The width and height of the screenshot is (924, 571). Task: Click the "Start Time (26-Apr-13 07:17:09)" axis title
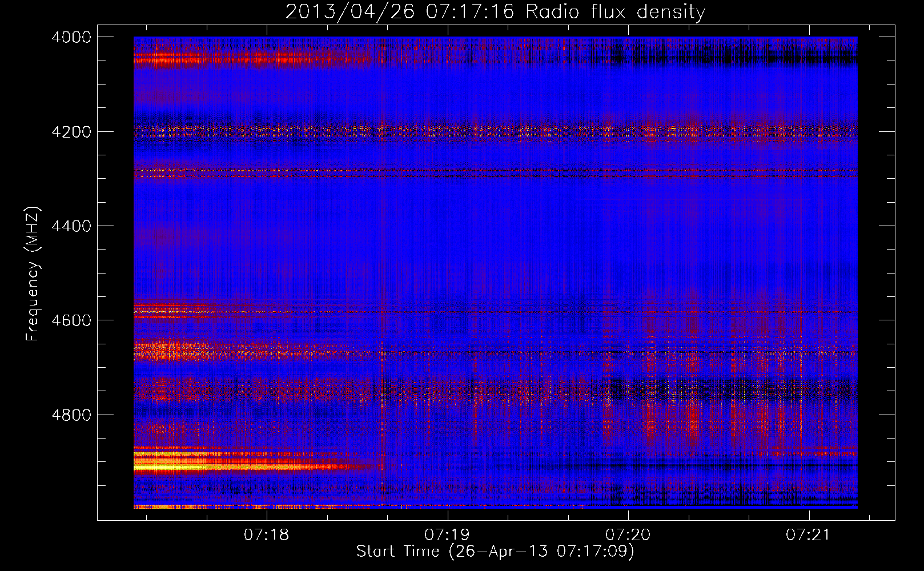pos(495,552)
